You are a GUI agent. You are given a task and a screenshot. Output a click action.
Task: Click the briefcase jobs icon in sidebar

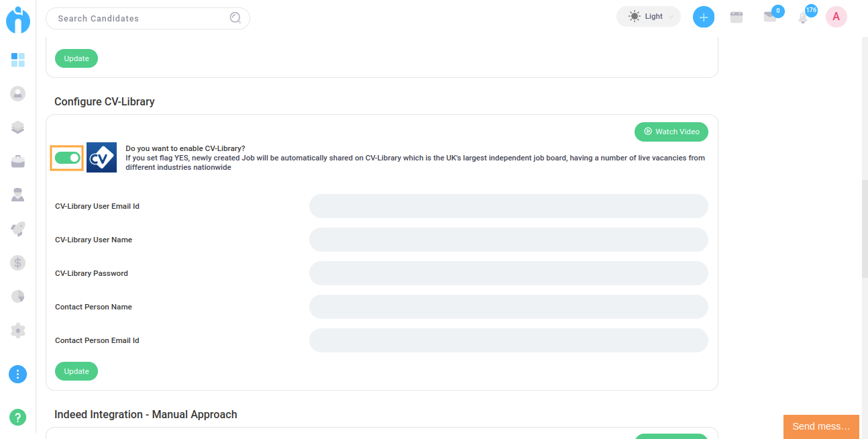18,161
